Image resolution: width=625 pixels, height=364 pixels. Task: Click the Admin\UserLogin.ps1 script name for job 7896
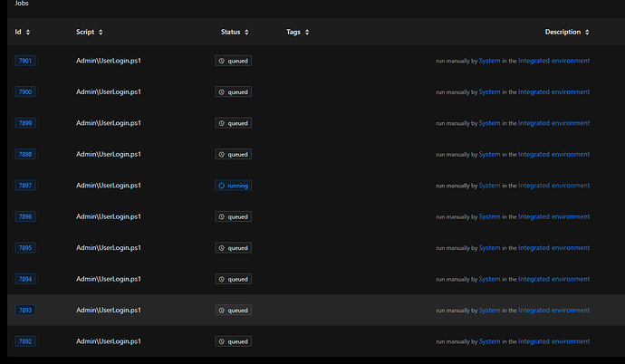(x=108, y=216)
